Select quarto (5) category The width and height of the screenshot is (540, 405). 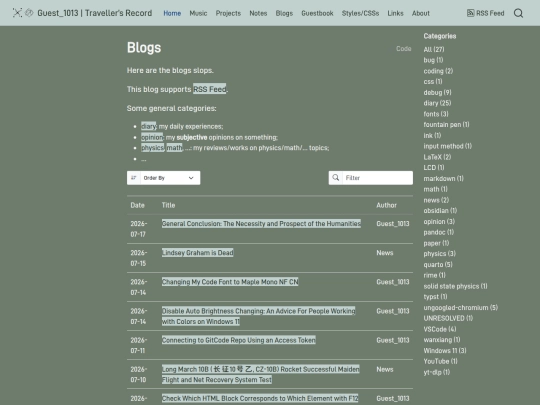[x=438, y=264]
